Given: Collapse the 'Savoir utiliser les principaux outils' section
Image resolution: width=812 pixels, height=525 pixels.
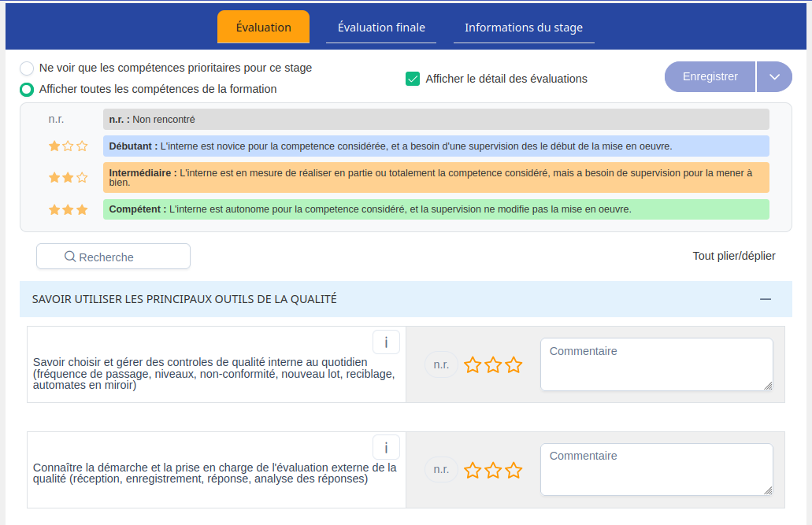Looking at the screenshot, I should click(764, 299).
